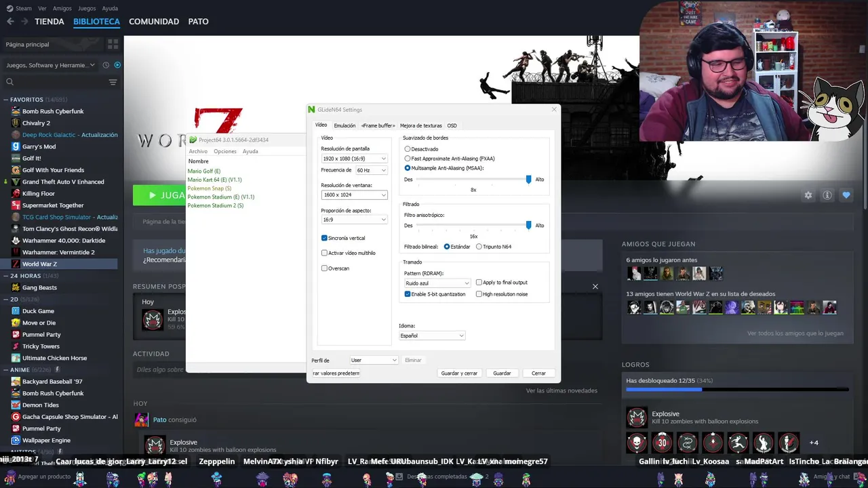This screenshot has width=868, height=488.
Task: Adjust the Filtro anisotrópico slider
Action: (x=528, y=225)
